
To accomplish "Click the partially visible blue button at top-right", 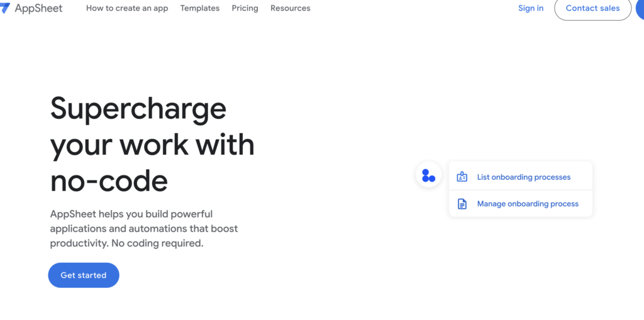I will (x=640, y=9).
